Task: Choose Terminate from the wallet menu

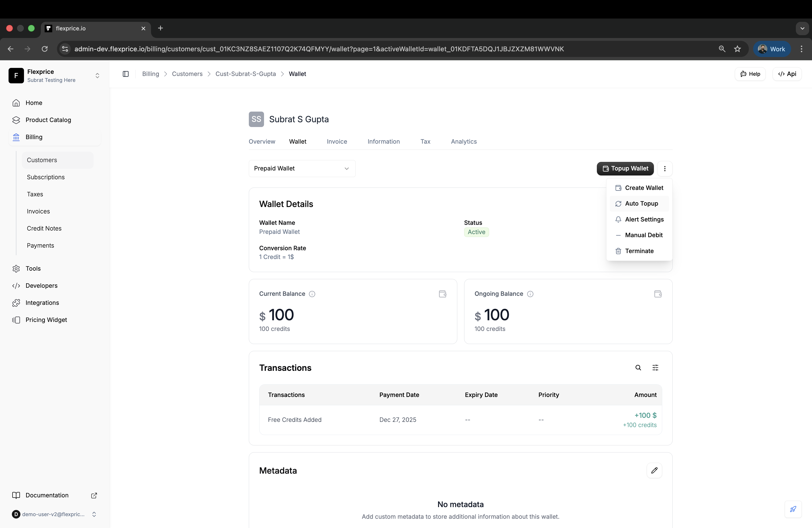Action: coord(639,251)
